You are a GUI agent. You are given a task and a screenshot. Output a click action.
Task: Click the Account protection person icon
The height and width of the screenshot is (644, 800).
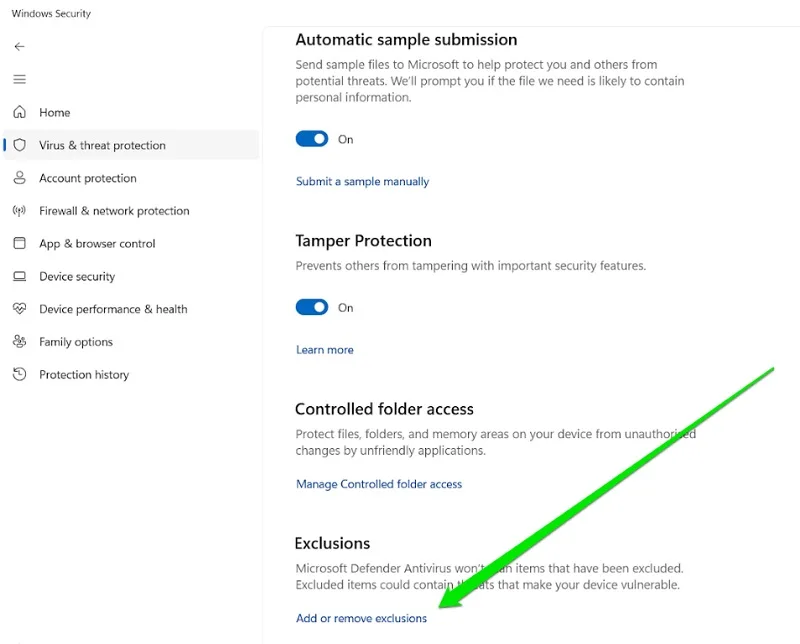[x=19, y=178]
